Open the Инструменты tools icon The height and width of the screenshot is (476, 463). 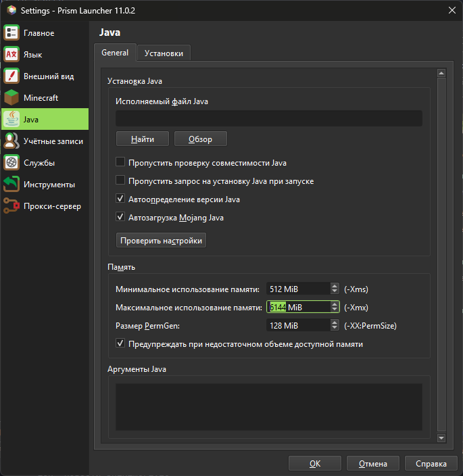(11, 185)
